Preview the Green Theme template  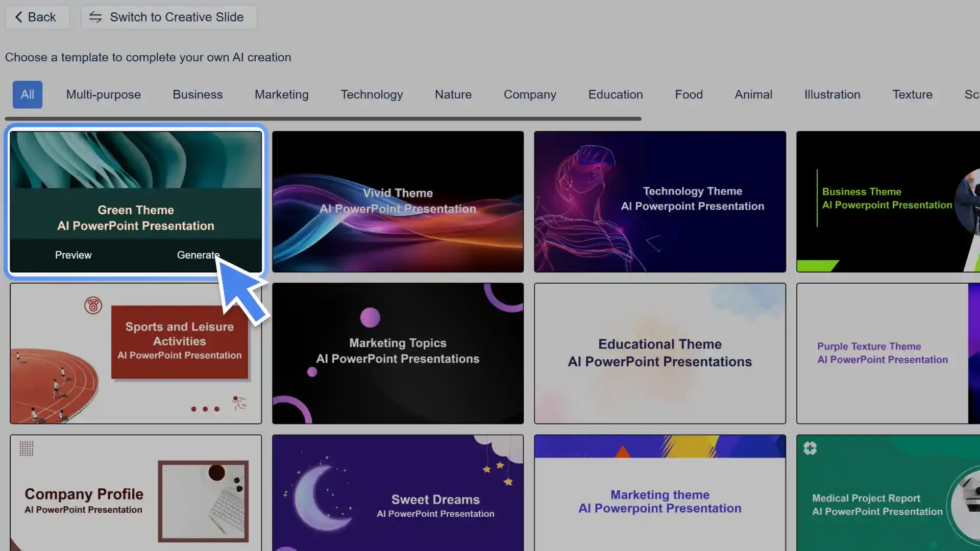73,255
